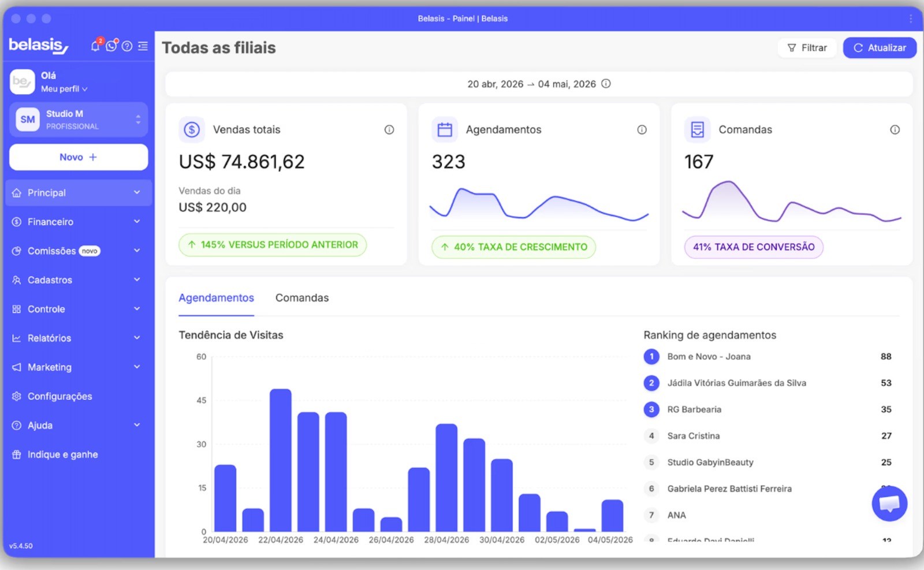This screenshot has width=924, height=570.
Task: Select Marketing in the sidebar
Action: pos(79,367)
